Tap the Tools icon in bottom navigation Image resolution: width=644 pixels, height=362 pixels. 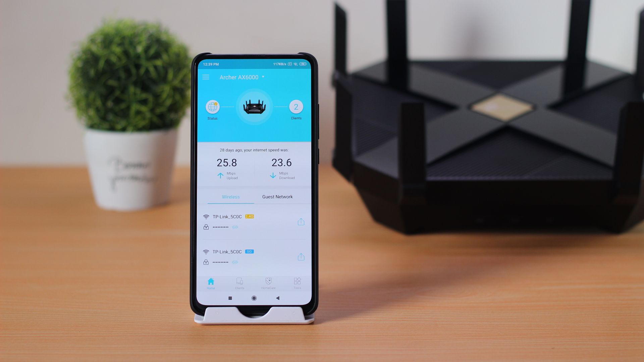pos(297,283)
